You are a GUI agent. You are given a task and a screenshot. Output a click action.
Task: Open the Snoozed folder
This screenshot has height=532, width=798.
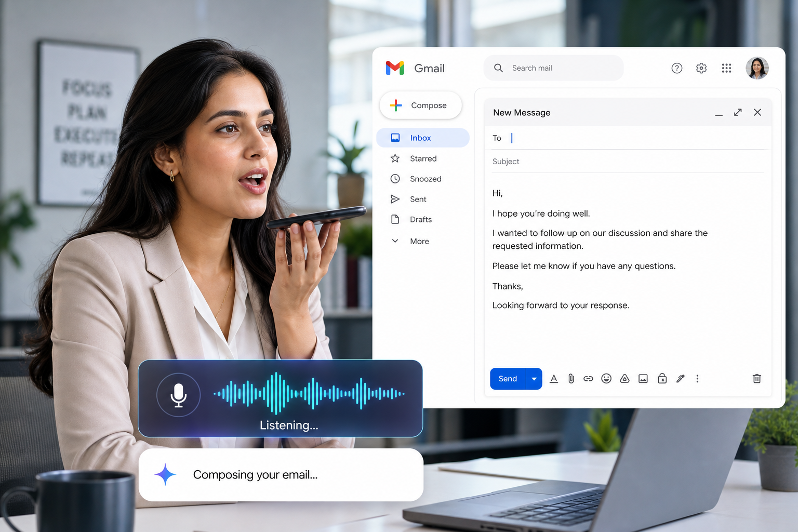[x=422, y=179]
